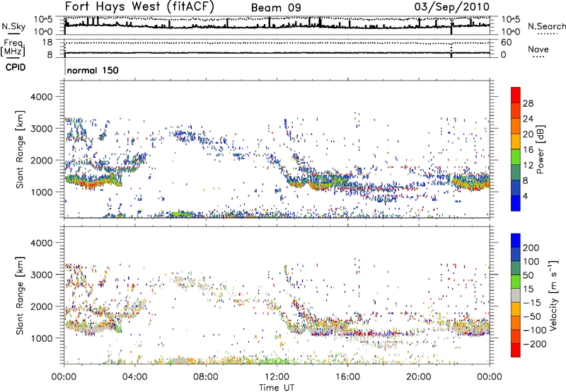Click the 'N.Sky' axis label
The height and width of the screenshot is (392, 566).
tap(13, 26)
